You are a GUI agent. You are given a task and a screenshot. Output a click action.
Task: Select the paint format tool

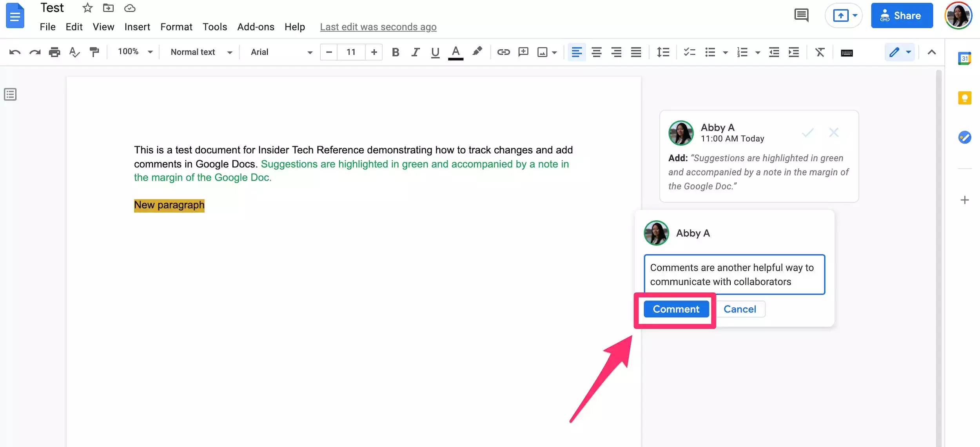click(94, 52)
